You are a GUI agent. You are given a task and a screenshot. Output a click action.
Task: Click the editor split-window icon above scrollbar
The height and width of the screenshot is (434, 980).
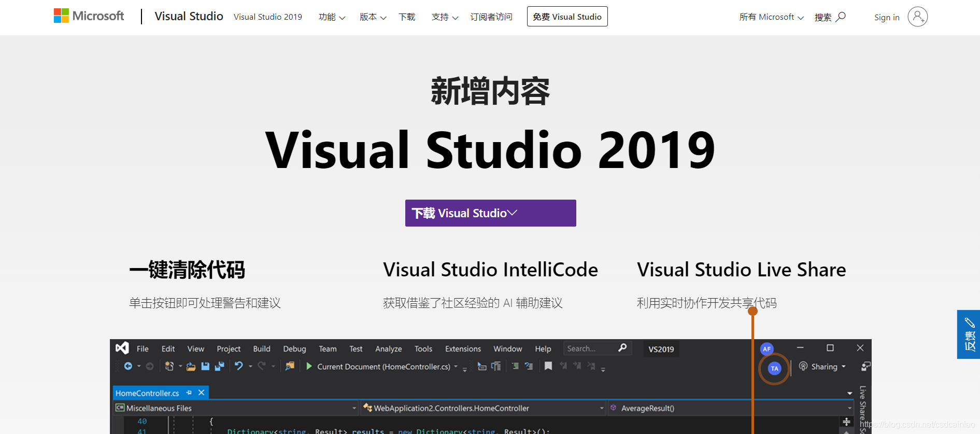846,422
